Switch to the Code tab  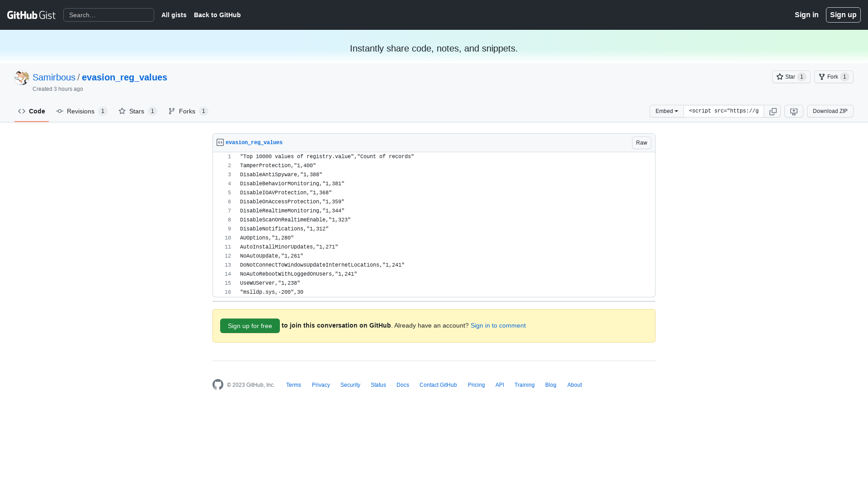32,111
